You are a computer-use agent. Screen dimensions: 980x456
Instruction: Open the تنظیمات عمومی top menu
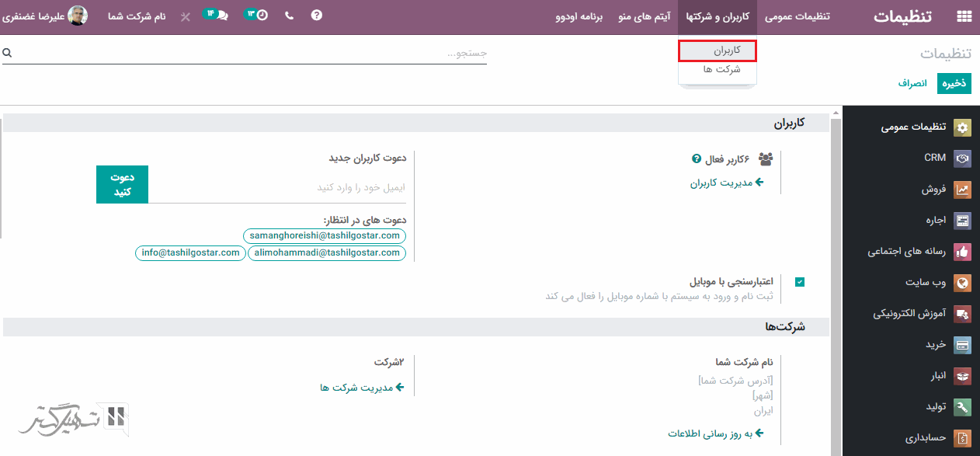(x=798, y=16)
